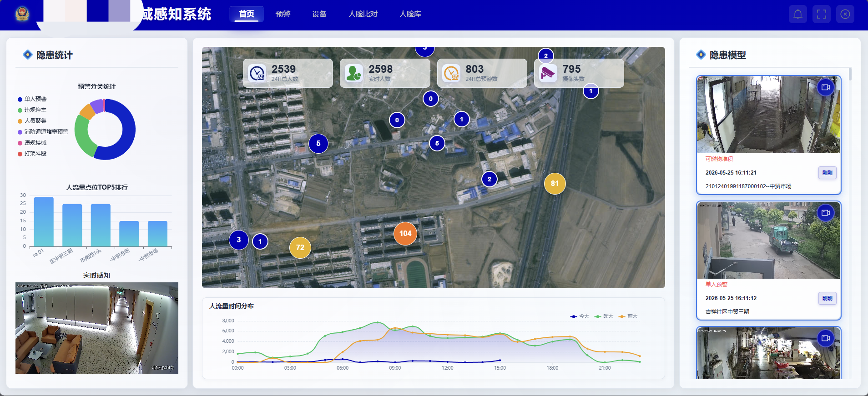Select the yellow 81 cluster marker on the map

pyautogui.click(x=555, y=184)
